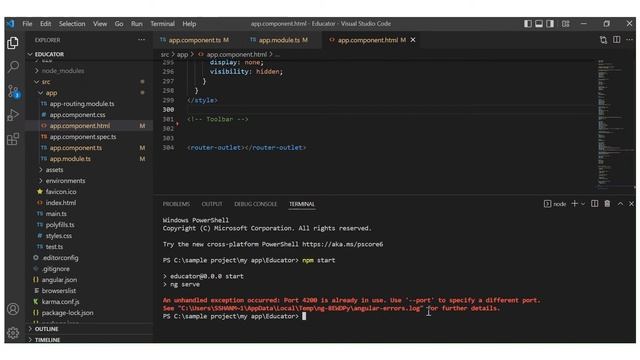Open index.html in the explorer
The height and width of the screenshot is (360, 640).
coord(89,202)
